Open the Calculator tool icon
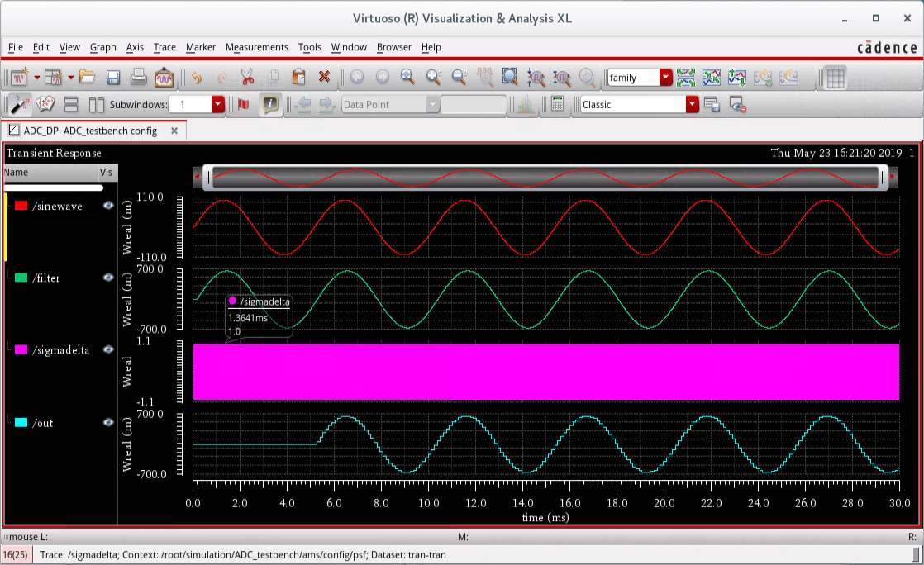The width and height of the screenshot is (924, 565). click(x=558, y=105)
